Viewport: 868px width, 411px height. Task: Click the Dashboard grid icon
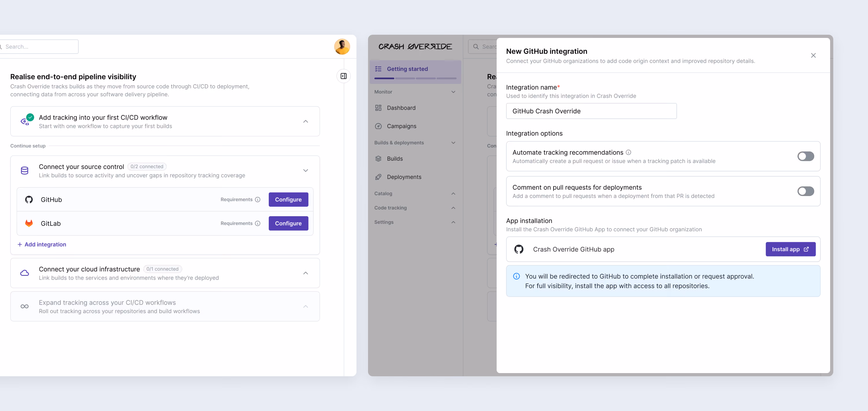378,108
